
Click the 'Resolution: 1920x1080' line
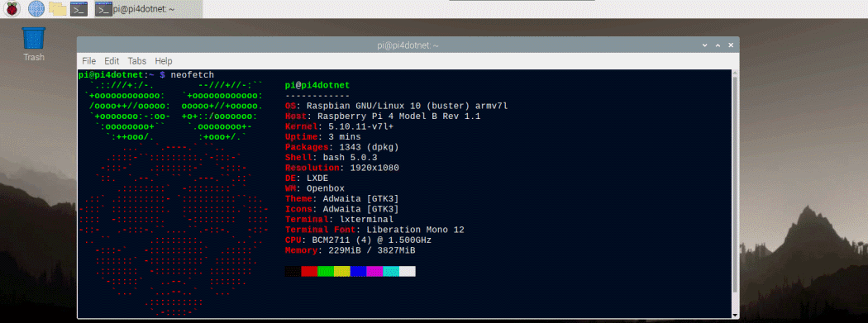point(342,168)
